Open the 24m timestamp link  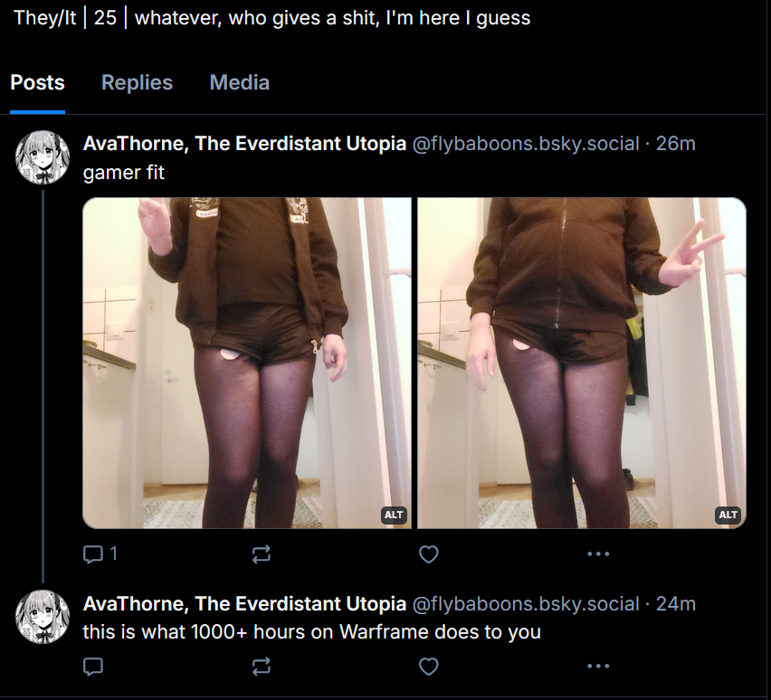(676, 603)
